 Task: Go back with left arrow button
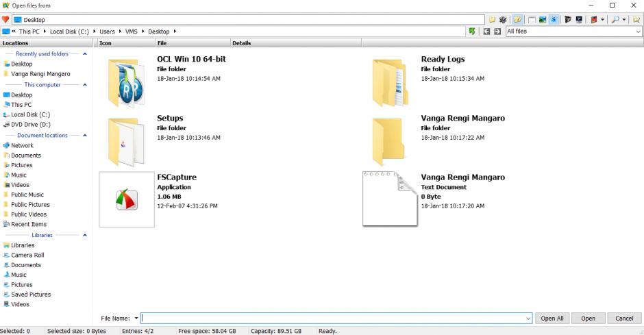click(x=486, y=32)
